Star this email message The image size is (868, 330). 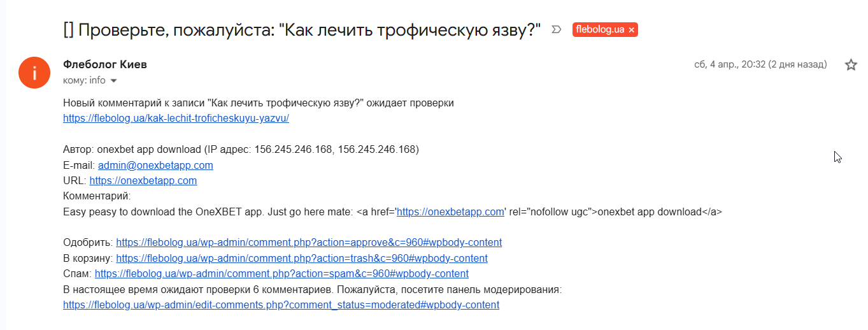pyautogui.click(x=851, y=64)
